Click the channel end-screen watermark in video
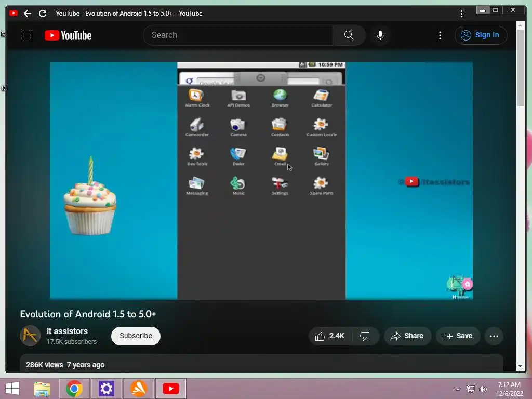This screenshot has height=399, width=532. pyautogui.click(x=459, y=287)
